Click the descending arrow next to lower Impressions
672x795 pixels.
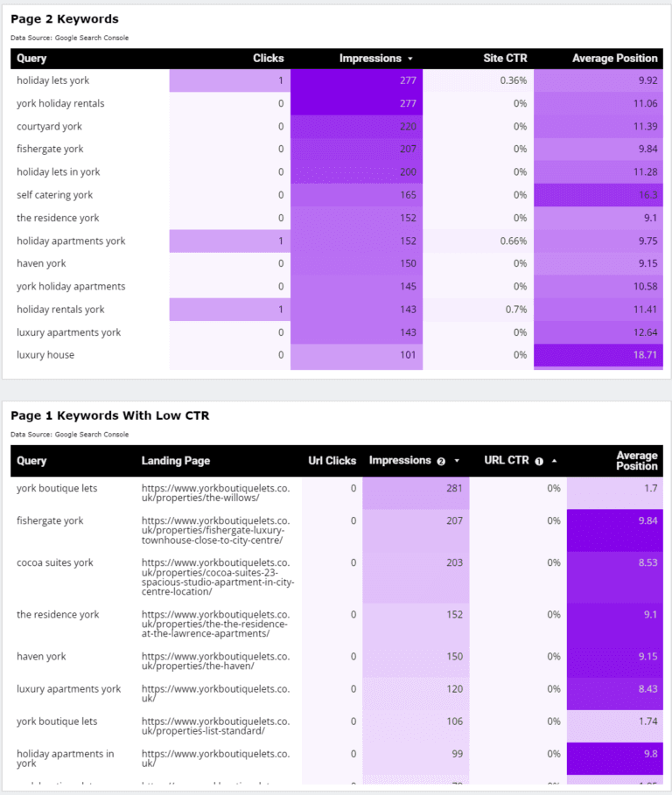click(457, 461)
